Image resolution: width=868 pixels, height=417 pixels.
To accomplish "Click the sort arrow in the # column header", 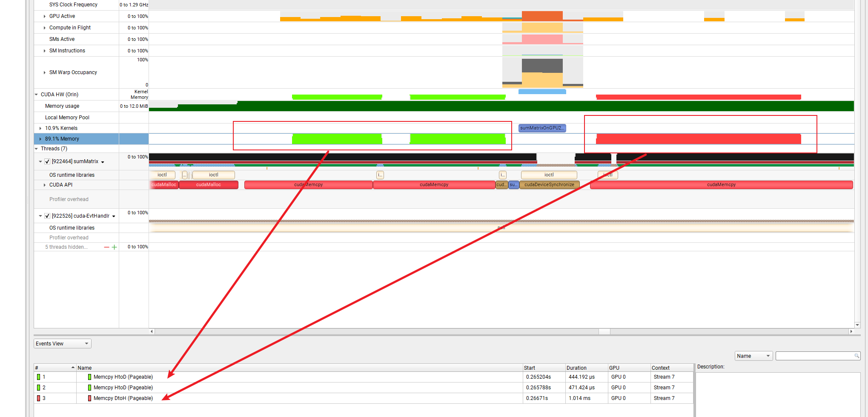I will tap(73, 368).
